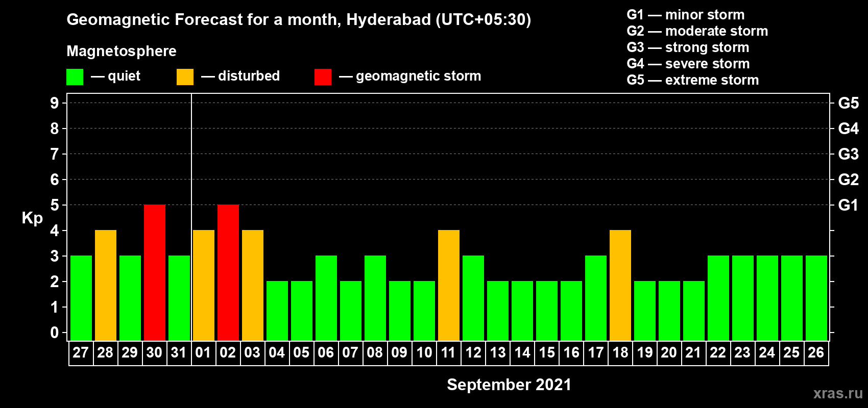Image resolution: width=868 pixels, height=408 pixels.
Task: Click the 'September 2021' month label
Action: tap(509, 385)
